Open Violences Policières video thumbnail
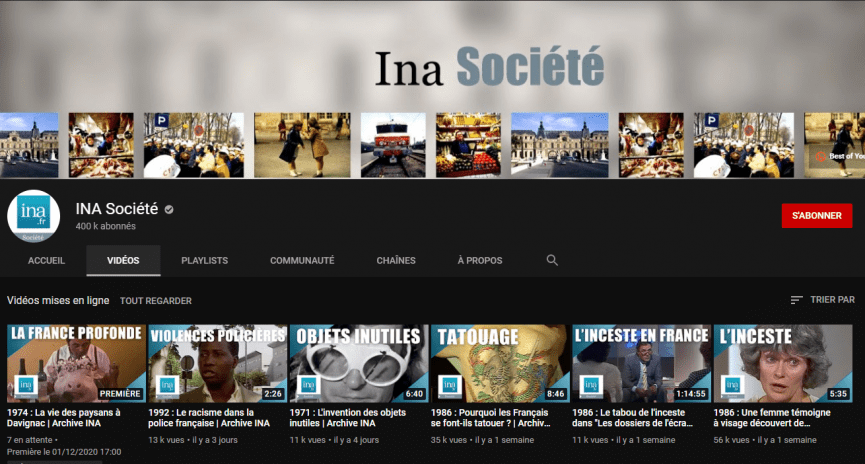The image size is (865, 464). click(217, 363)
